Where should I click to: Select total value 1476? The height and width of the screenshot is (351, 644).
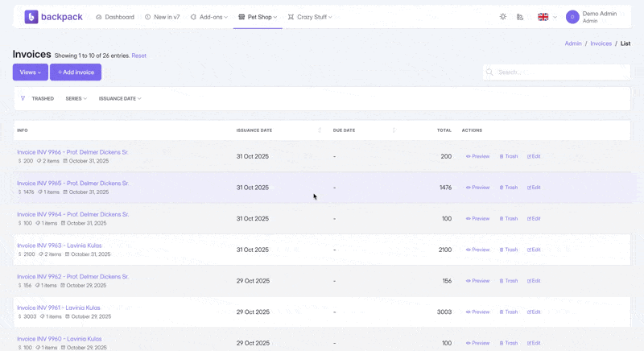445,188
